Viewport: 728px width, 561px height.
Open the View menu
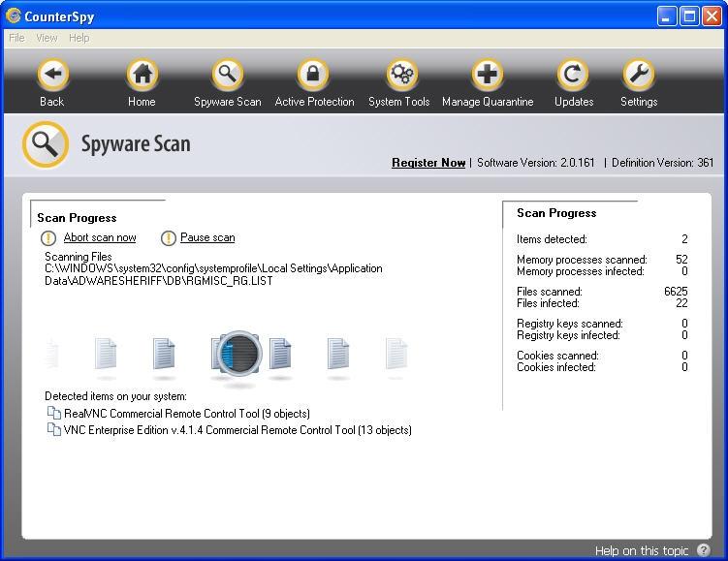coord(47,38)
